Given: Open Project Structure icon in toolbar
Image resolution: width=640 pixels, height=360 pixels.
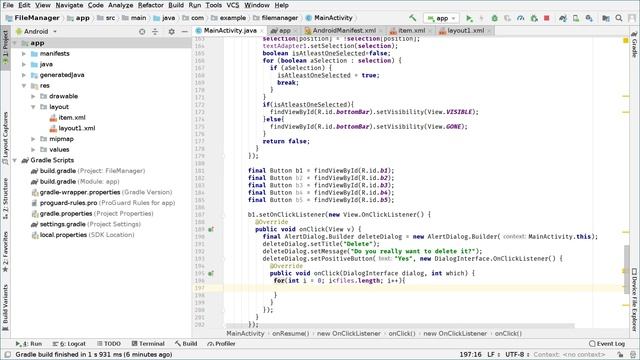Looking at the screenshot, I should (606, 18).
